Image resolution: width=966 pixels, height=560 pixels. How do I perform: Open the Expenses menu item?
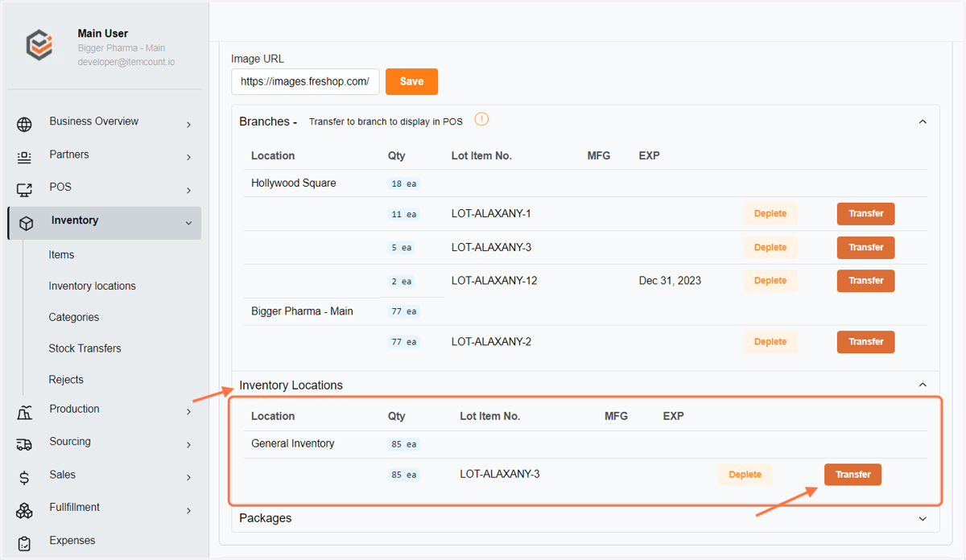click(x=72, y=541)
